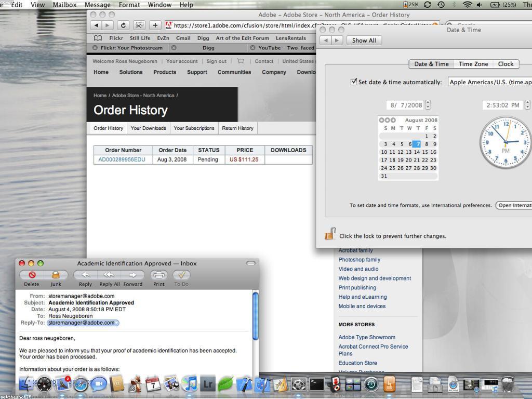
Task: Print the open email message
Action: point(158,275)
